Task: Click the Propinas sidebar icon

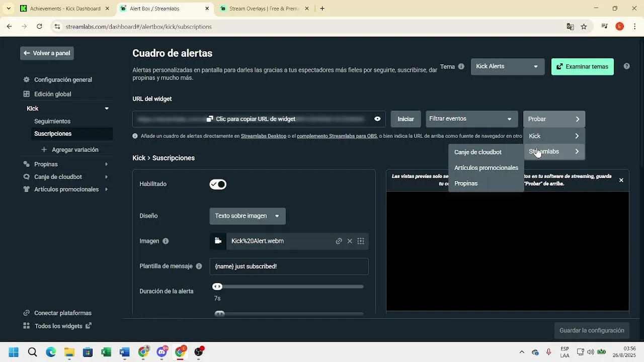Action: point(27,164)
